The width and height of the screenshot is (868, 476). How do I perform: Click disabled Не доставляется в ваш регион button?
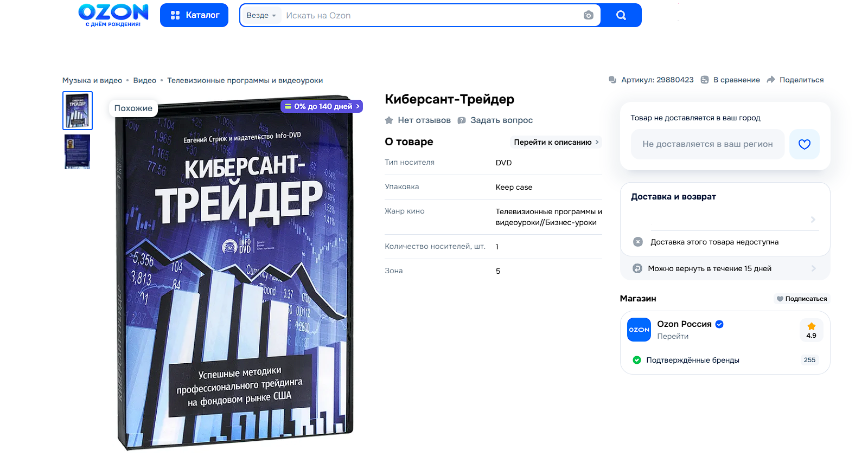point(707,144)
